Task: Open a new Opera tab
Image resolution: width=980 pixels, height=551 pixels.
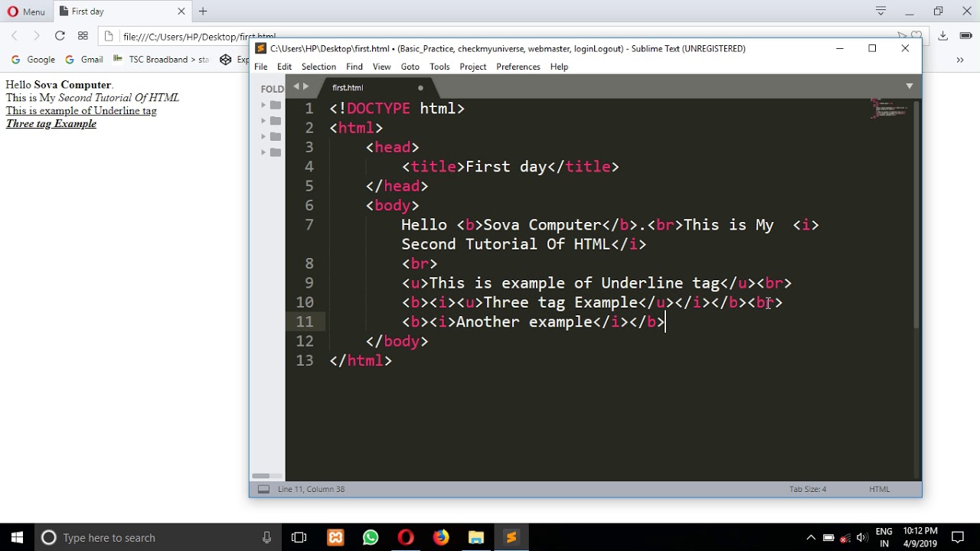Action: click(x=203, y=11)
